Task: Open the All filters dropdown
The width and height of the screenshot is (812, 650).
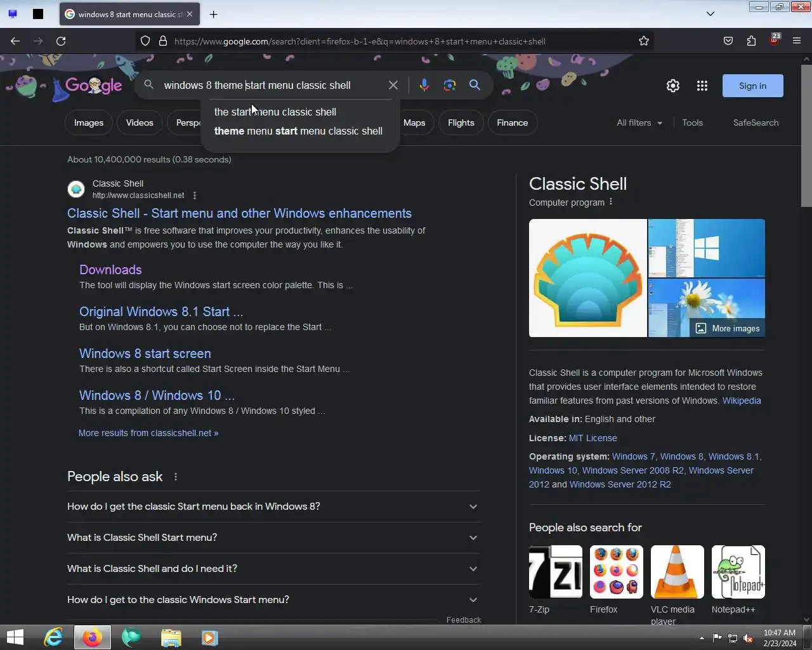Action: click(x=639, y=123)
